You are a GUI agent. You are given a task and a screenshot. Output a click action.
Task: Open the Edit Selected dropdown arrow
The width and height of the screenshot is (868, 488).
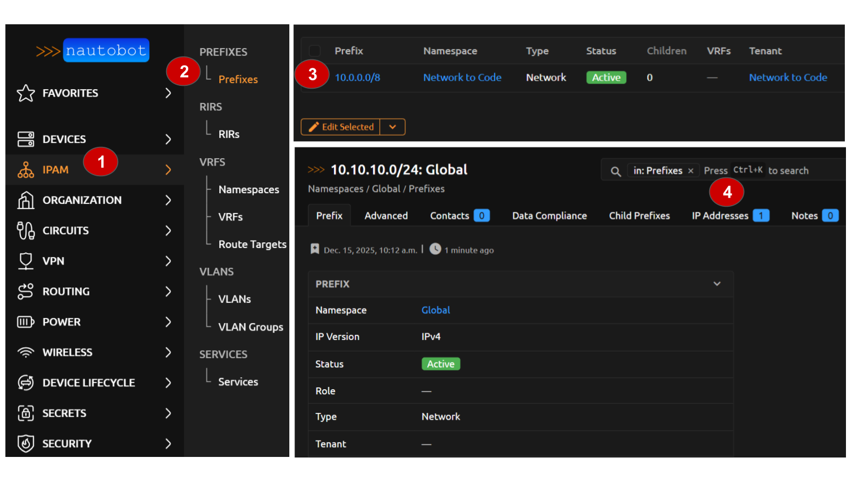click(393, 127)
